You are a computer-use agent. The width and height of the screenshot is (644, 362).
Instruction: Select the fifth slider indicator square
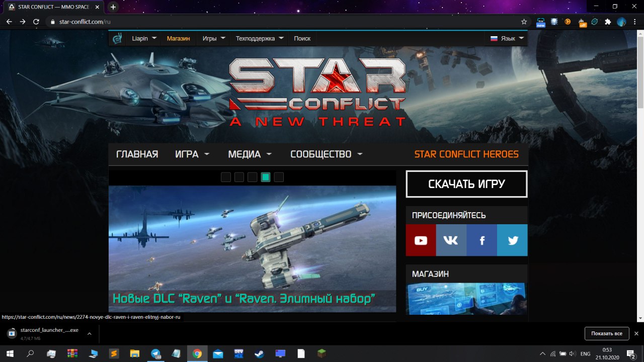pos(279,177)
